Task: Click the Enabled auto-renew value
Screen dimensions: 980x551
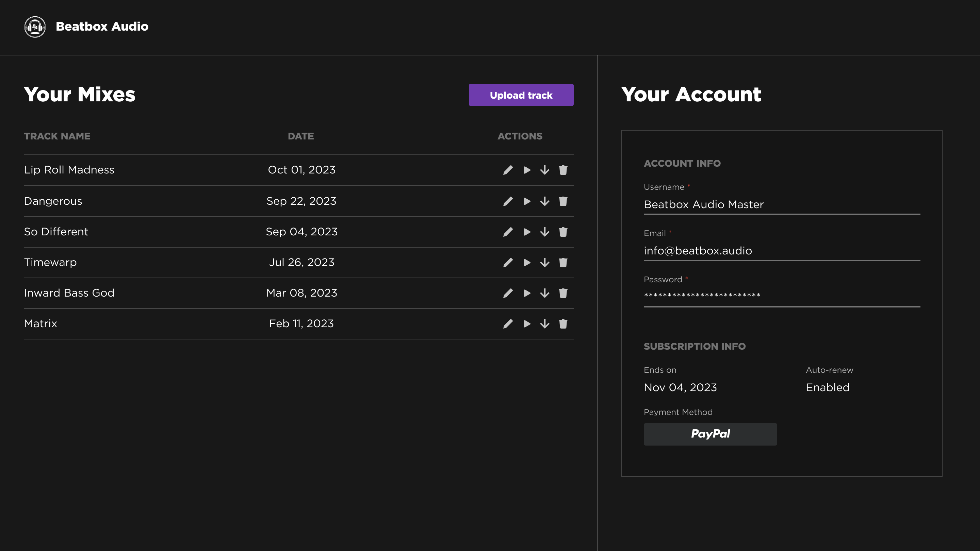Action: (828, 387)
